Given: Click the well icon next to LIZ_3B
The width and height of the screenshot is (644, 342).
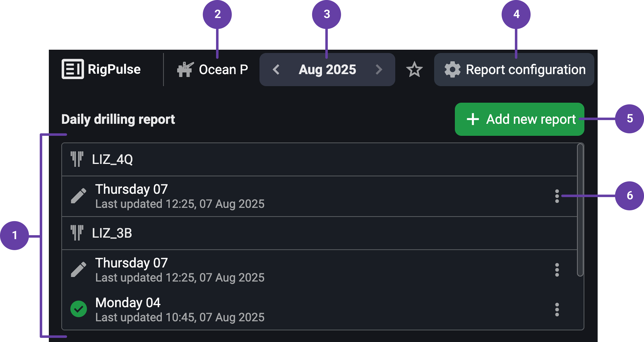Looking at the screenshot, I should (x=77, y=233).
